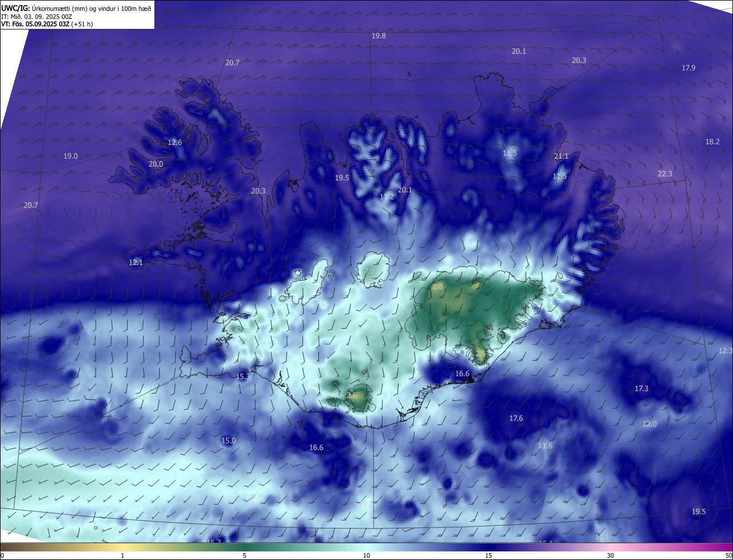The image size is (733, 560).
Task: Click the 11.6 value label
Action: [545, 445]
